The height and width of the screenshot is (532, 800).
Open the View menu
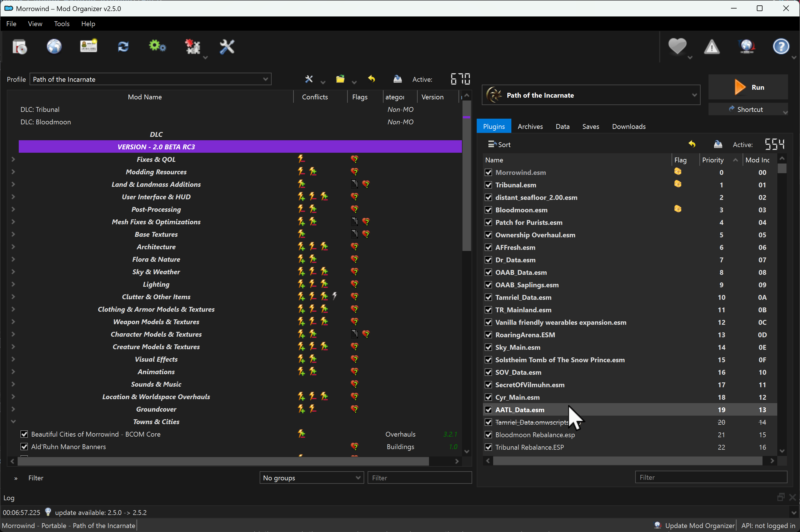(x=35, y=24)
